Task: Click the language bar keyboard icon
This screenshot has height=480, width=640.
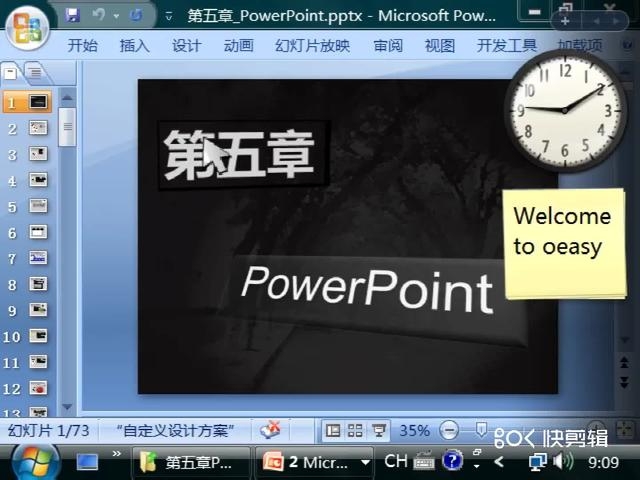Action: point(424,461)
